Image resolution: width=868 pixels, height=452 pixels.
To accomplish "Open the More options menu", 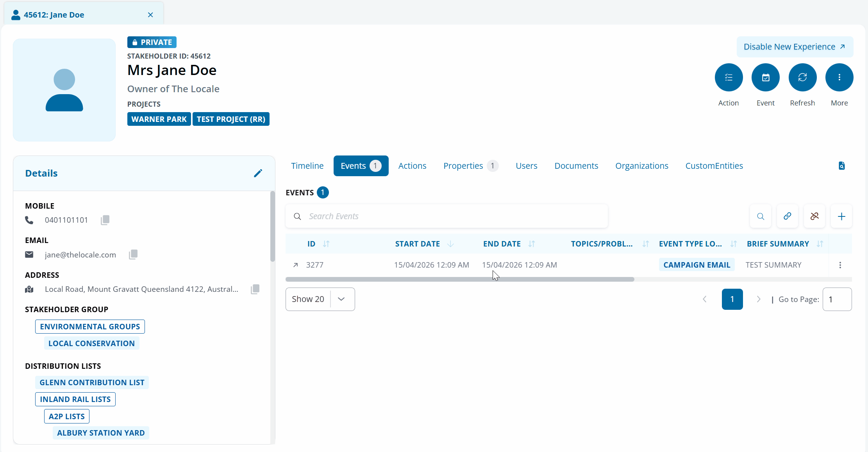I will pos(839,77).
